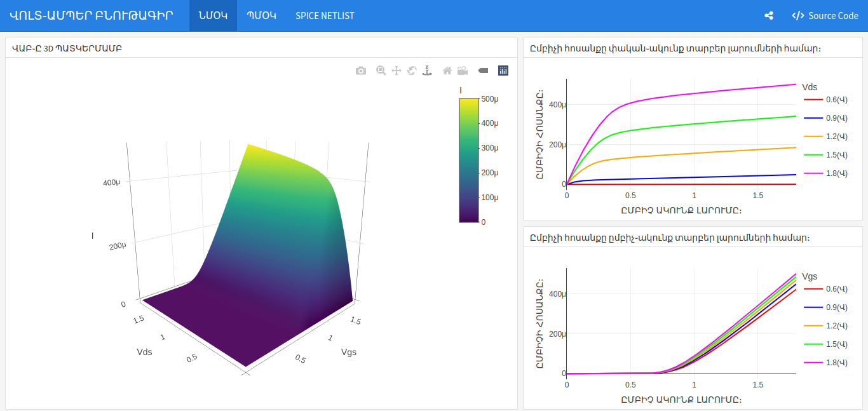The height and width of the screenshot is (411, 868).
Task: Click the 3D plot color scale bar
Action: click(468, 160)
